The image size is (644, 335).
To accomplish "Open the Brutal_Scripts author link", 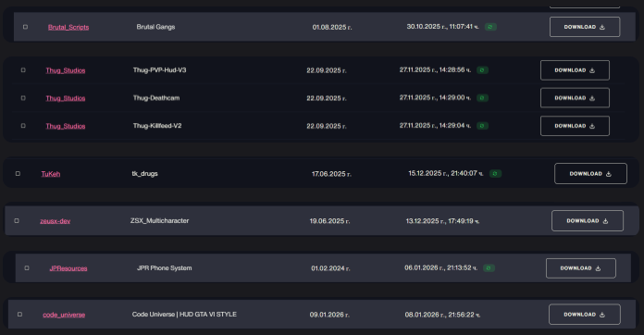I will coord(68,27).
